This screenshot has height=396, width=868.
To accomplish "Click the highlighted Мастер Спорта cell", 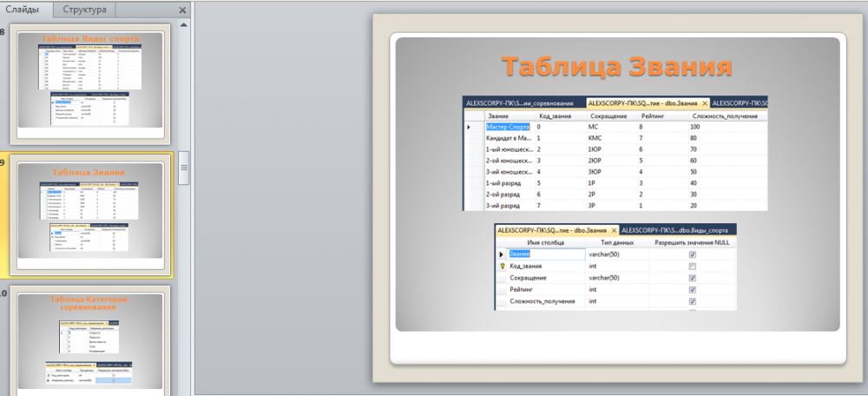I will click(509, 127).
